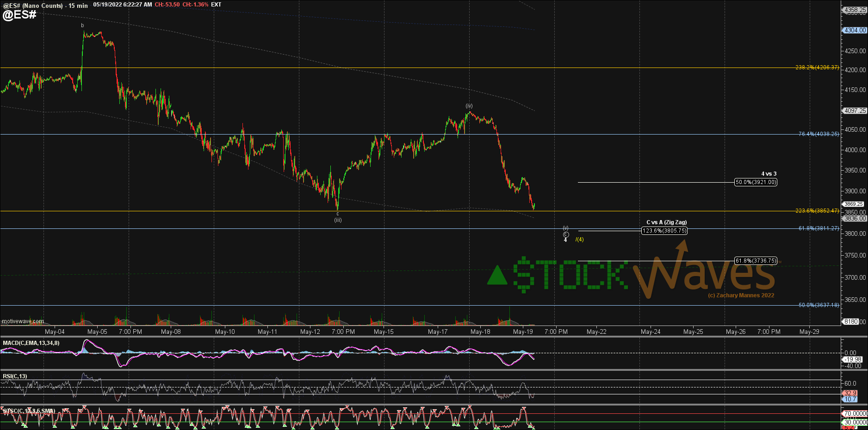
Task: Click the CH:-53.50 change value
Action: point(167,5)
